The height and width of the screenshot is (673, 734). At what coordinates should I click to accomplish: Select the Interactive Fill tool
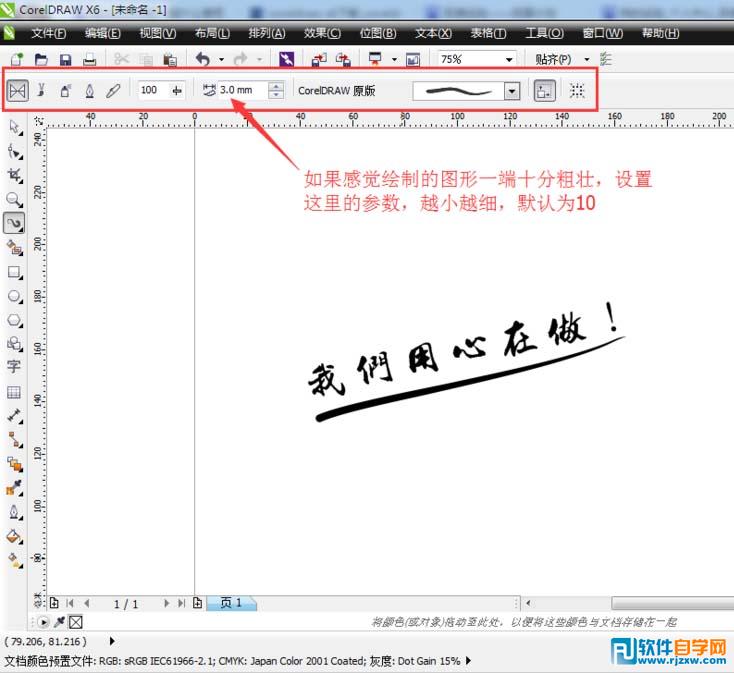[x=15, y=561]
